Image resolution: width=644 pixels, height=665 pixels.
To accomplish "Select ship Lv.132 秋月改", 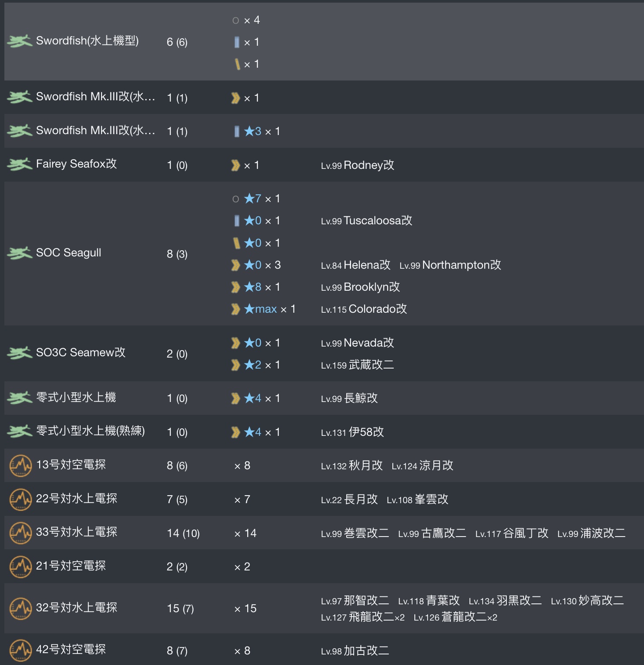I will [352, 466].
